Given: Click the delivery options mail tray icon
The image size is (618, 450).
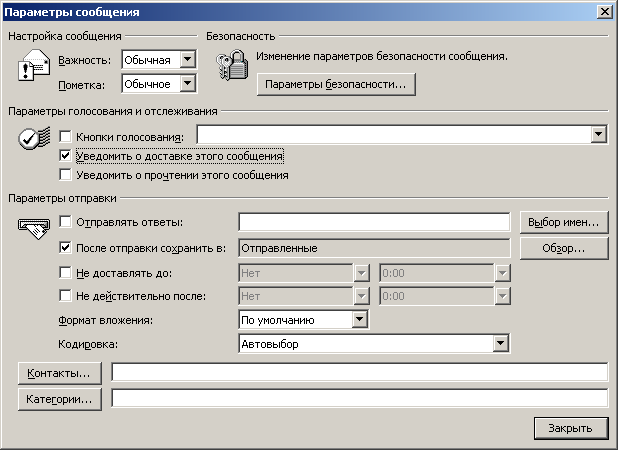Looking at the screenshot, I should coord(34,229).
